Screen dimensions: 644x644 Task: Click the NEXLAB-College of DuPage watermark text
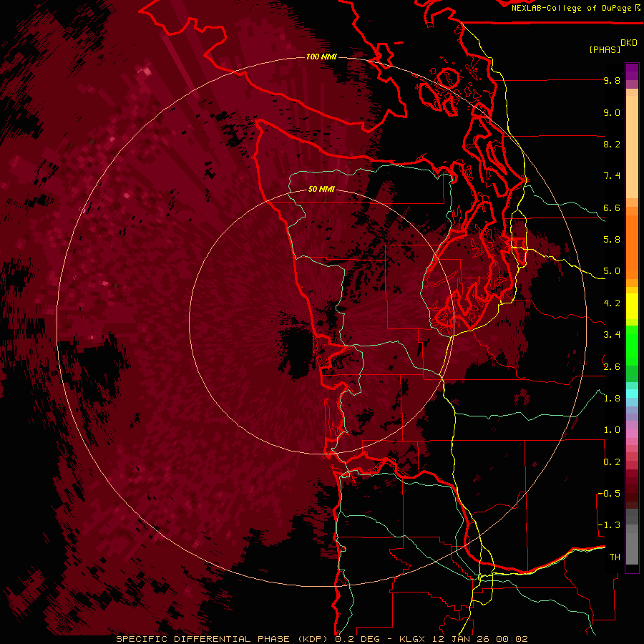pyautogui.click(x=571, y=8)
